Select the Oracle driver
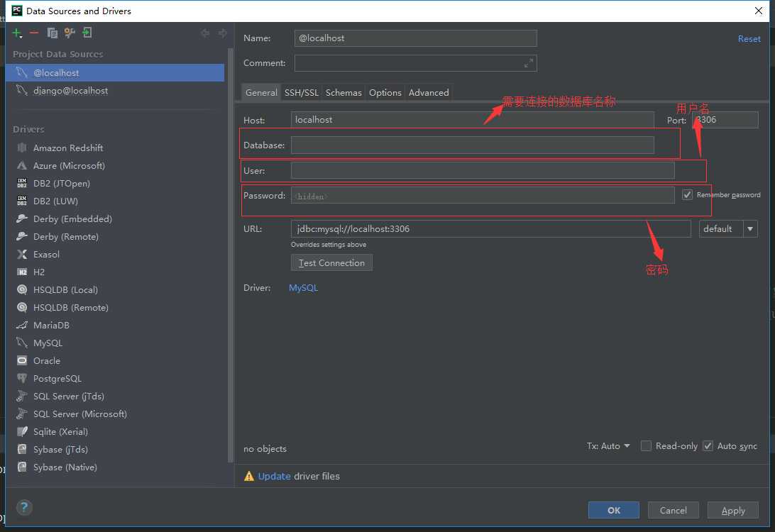This screenshot has width=775, height=532. (x=47, y=361)
